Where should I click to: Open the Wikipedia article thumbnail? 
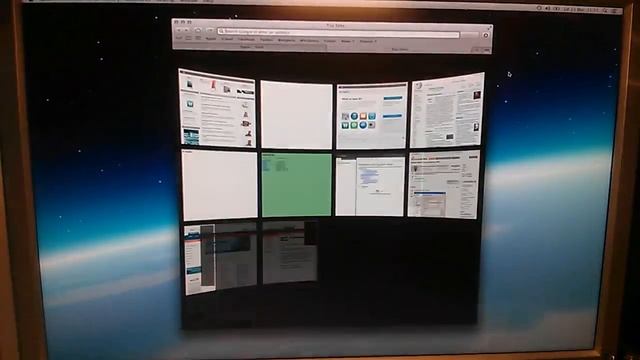click(x=447, y=110)
